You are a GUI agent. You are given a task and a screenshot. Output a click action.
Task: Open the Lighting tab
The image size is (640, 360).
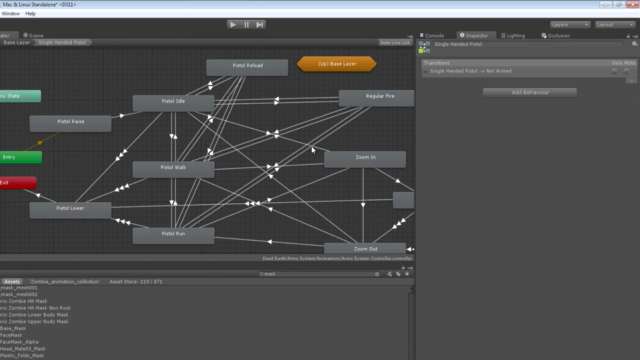click(x=513, y=36)
